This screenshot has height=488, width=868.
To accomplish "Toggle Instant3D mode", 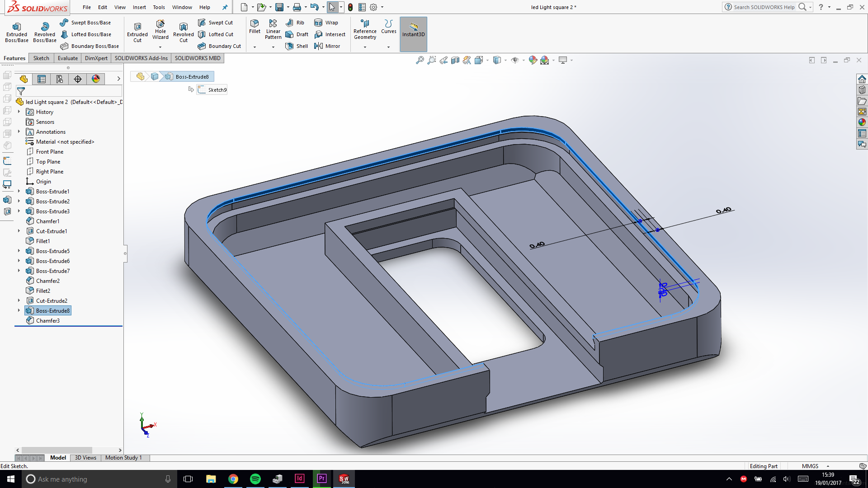I will (413, 34).
